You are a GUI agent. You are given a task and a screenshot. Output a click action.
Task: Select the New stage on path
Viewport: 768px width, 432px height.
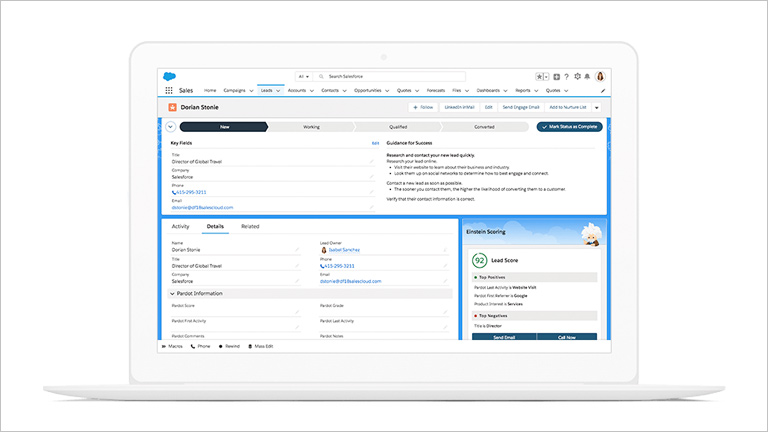point(224,127)
